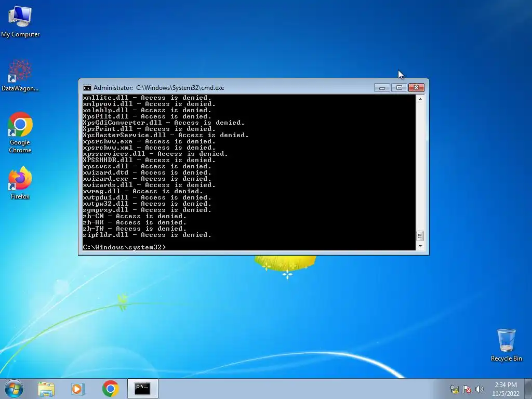Click the XpsGdiConverter.dll output line
The height and width of the screenshot is (399, 532).
click(164, 123)
